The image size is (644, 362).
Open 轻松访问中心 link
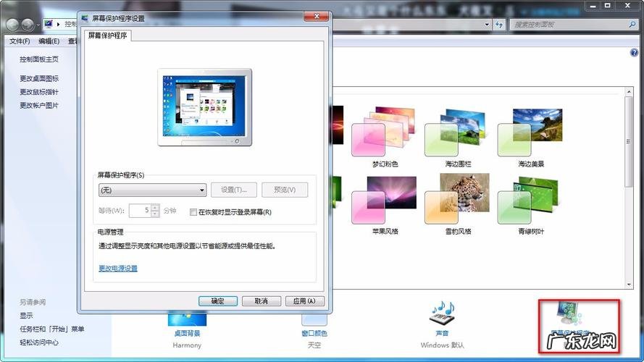[39, 342]
